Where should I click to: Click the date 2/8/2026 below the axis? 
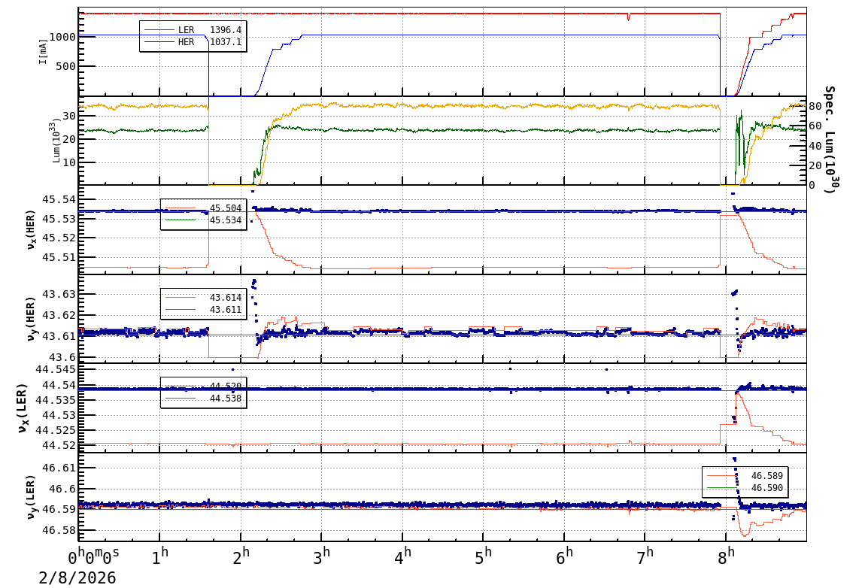pos(77,578)
